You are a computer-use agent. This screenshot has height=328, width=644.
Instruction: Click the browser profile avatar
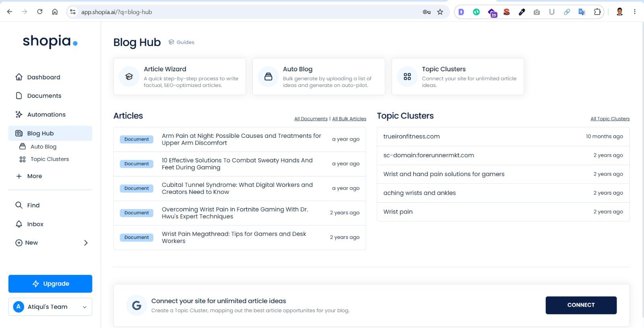[x=620, y=12]
